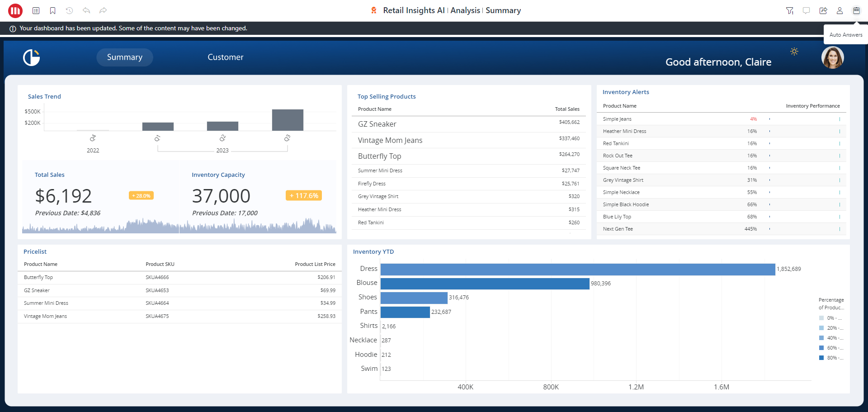
Task: Open the Filter panel icon
Action: tap(790, 10)
